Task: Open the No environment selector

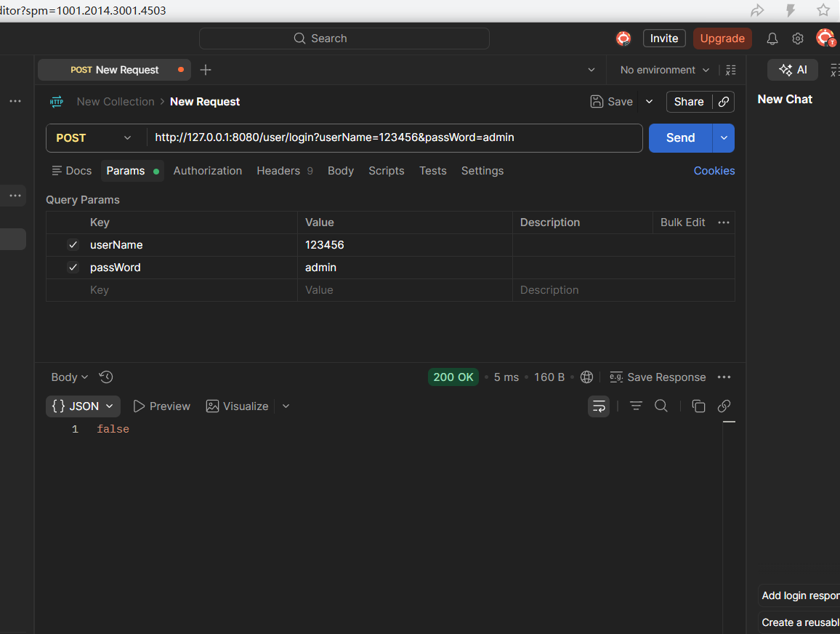Action: coord(664,71)
